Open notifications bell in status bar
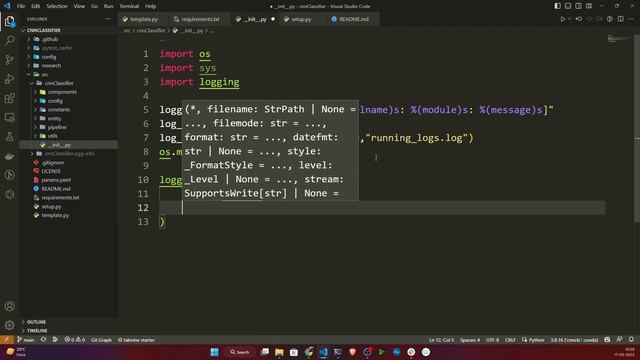Screen dimensions: 640x360 tap(631, 340)
